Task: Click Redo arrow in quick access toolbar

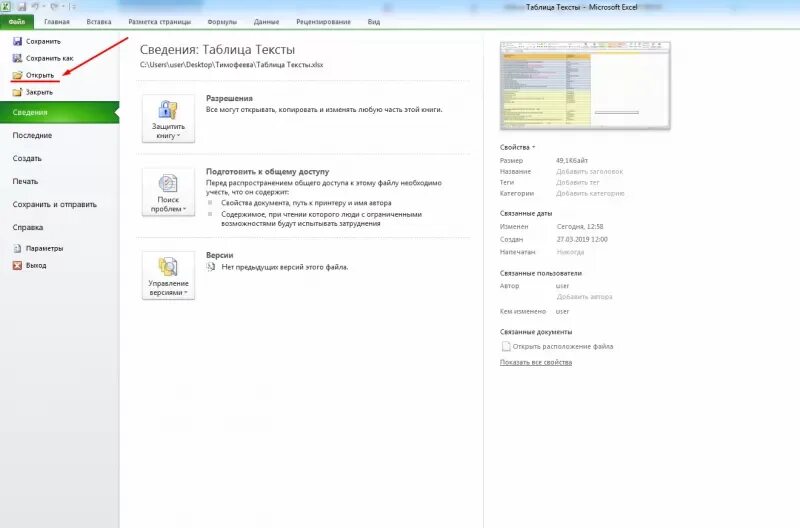Action: pos(54,7)
